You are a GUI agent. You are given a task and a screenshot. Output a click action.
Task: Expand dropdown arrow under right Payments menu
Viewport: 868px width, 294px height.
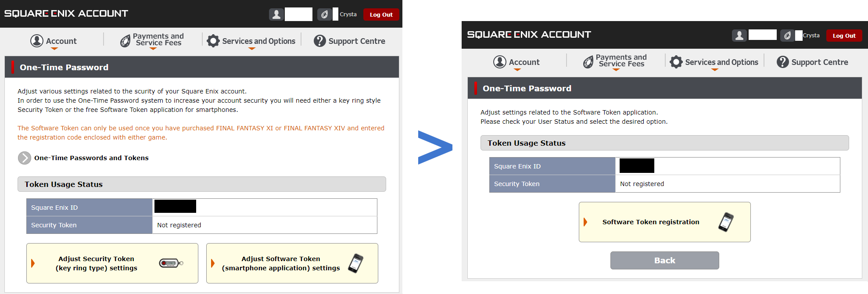[x=616, y=70]
